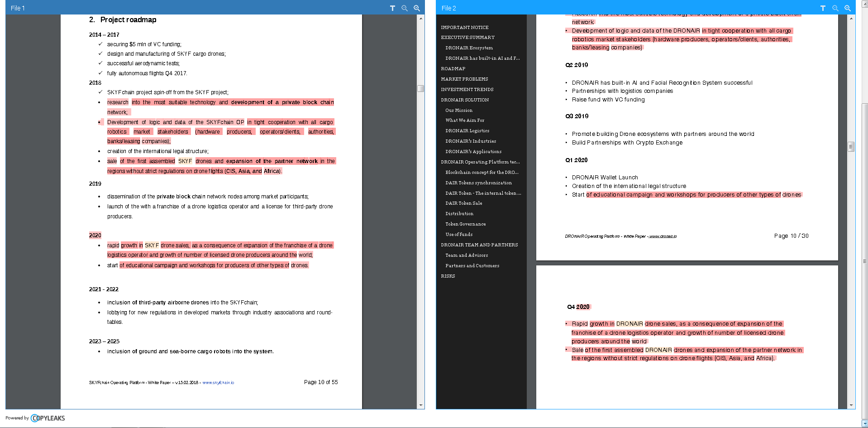Toggle text view icon in File 2 header
This screenshot has height=428, width=868.
[x=823, y=8]
